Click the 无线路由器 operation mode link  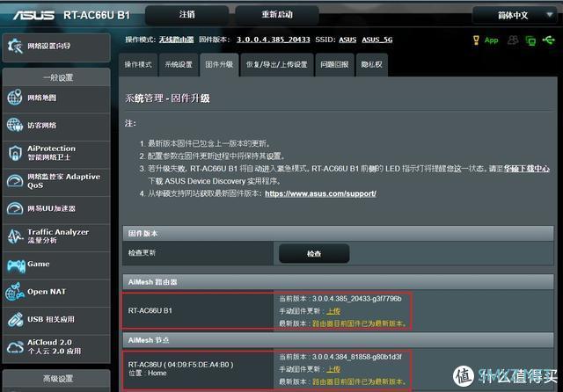coord(176,40)
